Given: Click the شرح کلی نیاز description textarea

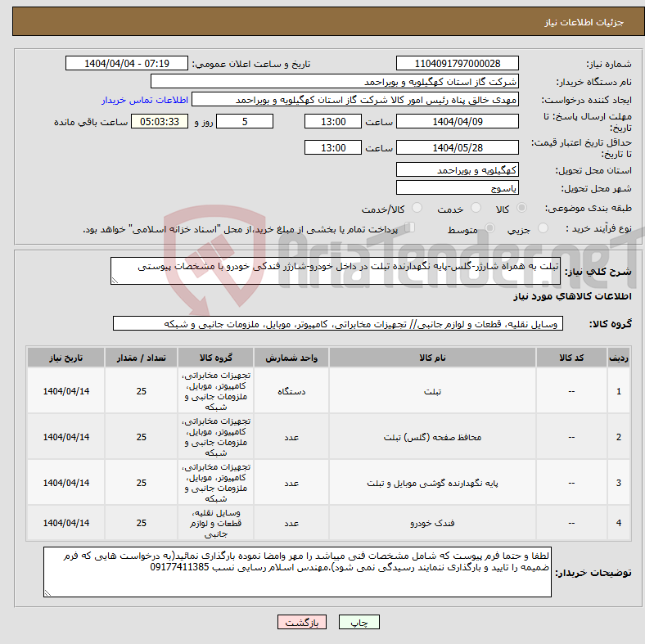Looking at the screenshot, I should (x=336, y=271).
